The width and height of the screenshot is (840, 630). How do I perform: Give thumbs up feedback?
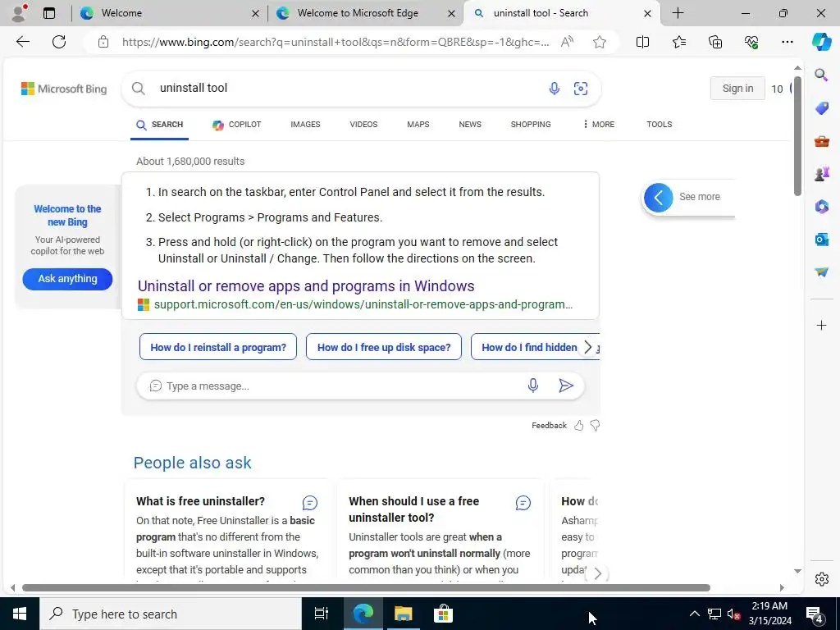coord(578,426)
